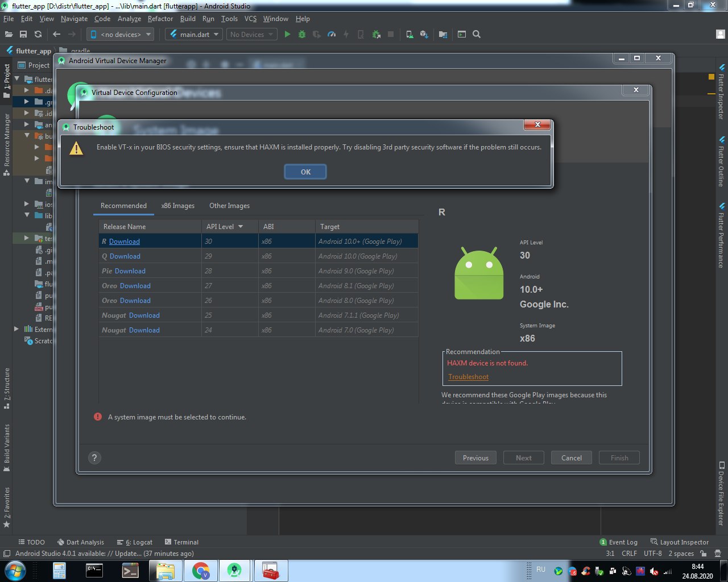This screenshot has width=728, height=582.
Task: Click the Project Structure toolbar icon
Action: click(x=443, y=34)
